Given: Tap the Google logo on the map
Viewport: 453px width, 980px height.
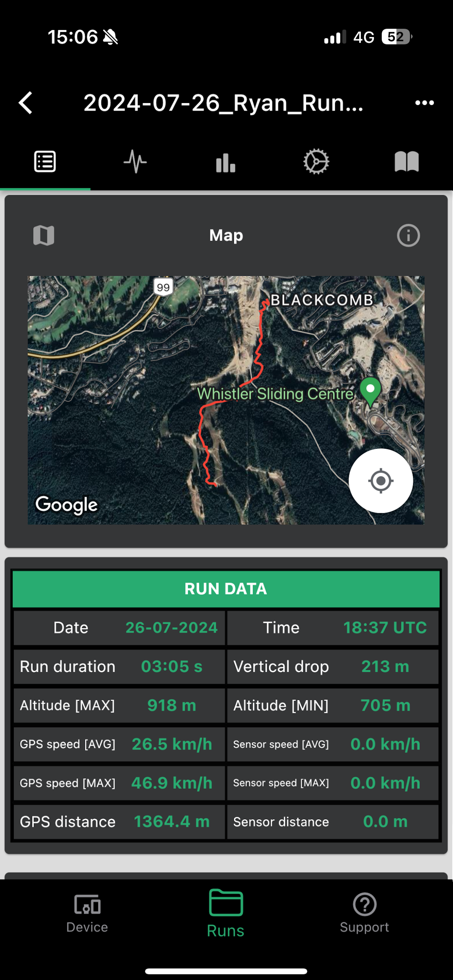Looking at the screenshot, I should [x=67, y=505].
